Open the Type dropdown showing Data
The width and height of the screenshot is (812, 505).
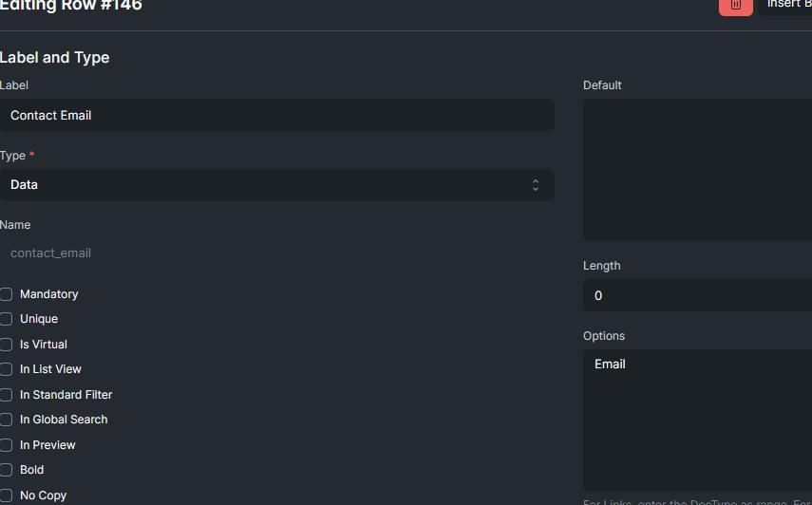pyautogui.click(x=277, y=185)
